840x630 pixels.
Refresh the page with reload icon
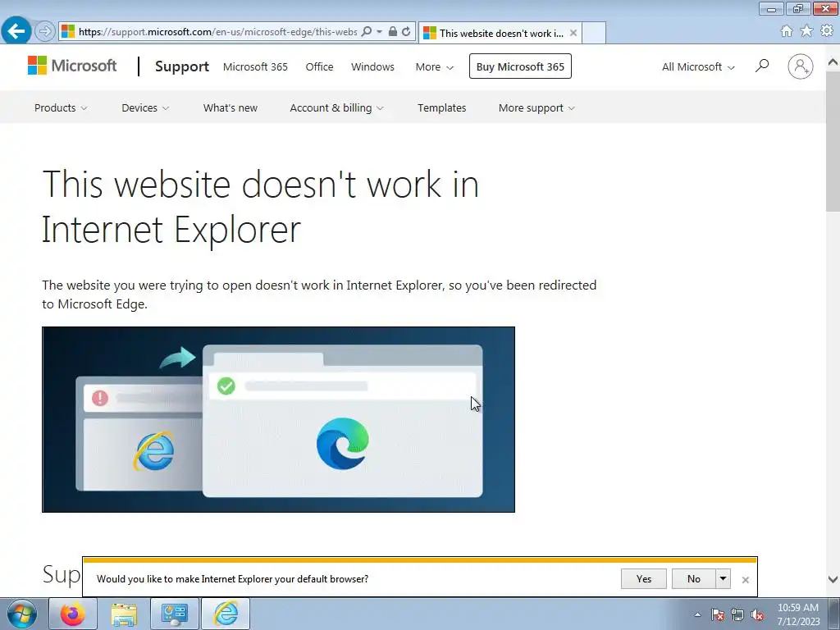(406, 32)
